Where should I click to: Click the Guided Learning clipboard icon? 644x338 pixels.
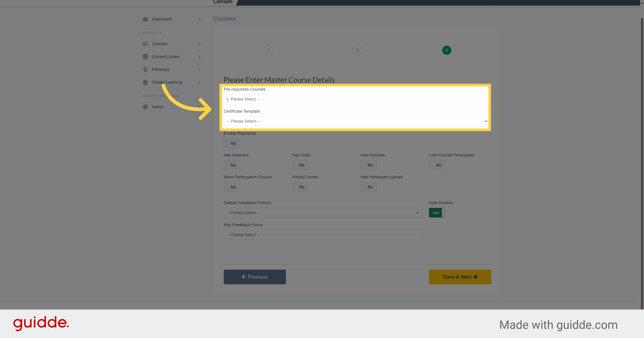tap(145, 82)
